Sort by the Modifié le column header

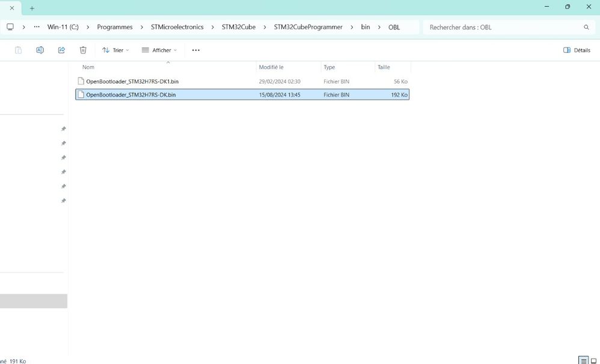[271, 67]
